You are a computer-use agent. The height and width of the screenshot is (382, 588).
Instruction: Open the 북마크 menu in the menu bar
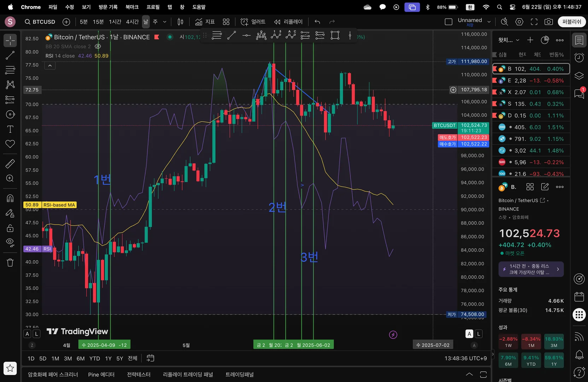tap(132, 7)
